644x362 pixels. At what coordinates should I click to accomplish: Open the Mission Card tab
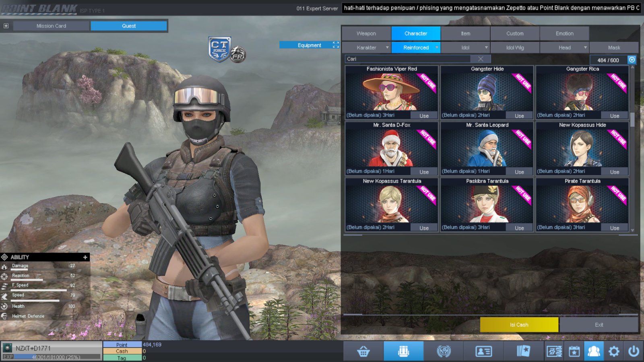[51, 26]
